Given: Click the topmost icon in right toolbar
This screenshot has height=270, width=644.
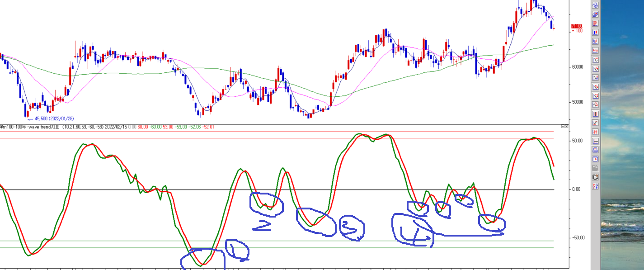Looking at the screenshot, I should (x=595, y=5).
